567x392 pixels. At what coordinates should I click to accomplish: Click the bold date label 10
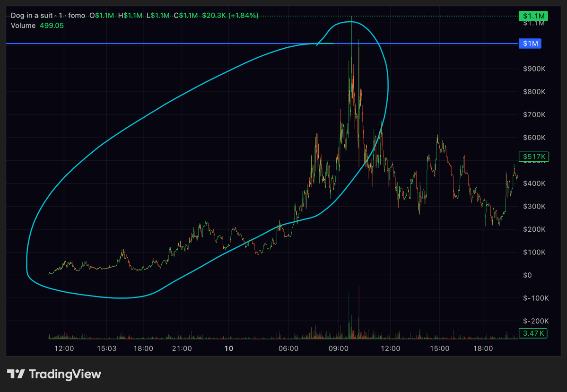click(x=228, y=348)
